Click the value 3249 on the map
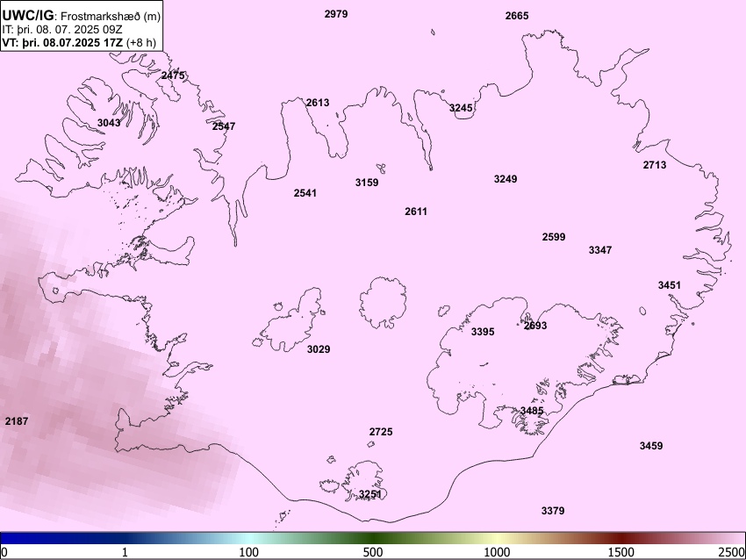This screenshot has width=746, height=560. (x=506, y=179)
